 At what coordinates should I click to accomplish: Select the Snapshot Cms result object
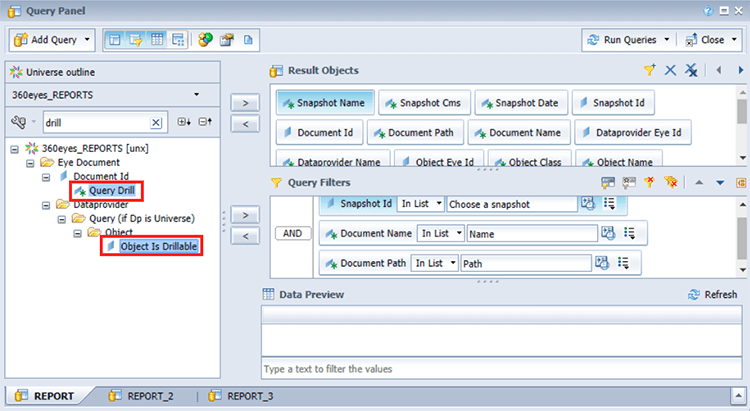(424, 103)
